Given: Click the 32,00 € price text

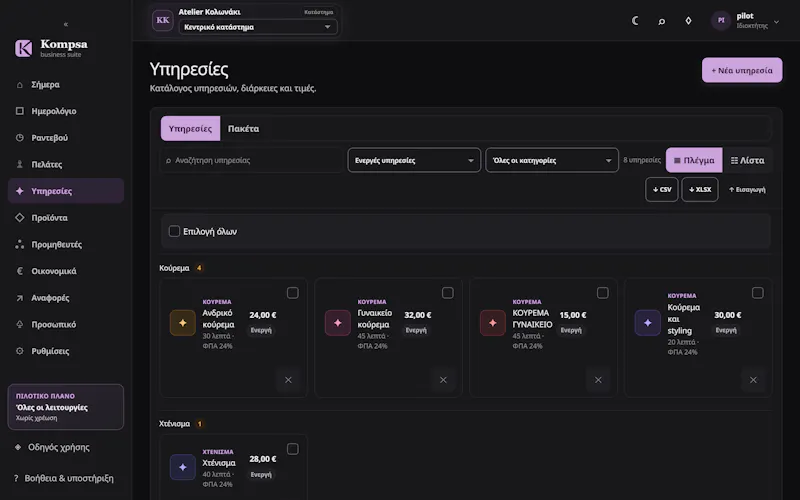Looking at the screenshot, I should 418,315.
